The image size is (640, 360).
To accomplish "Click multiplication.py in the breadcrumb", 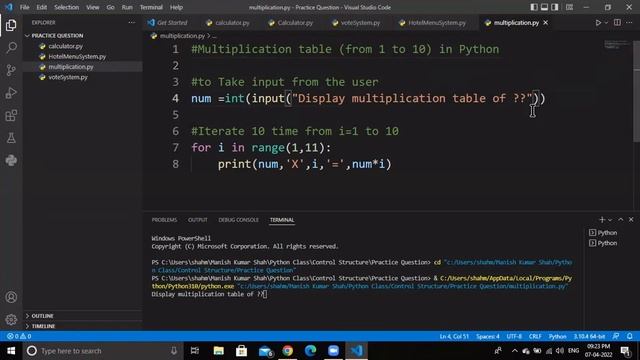I will click(182, 36).
